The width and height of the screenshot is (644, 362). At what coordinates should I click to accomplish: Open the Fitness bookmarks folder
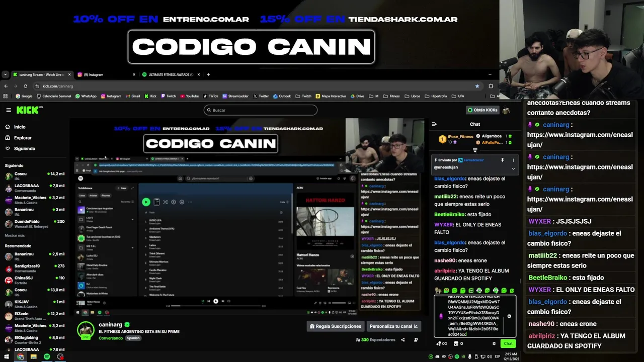click(x=391, y=96)
